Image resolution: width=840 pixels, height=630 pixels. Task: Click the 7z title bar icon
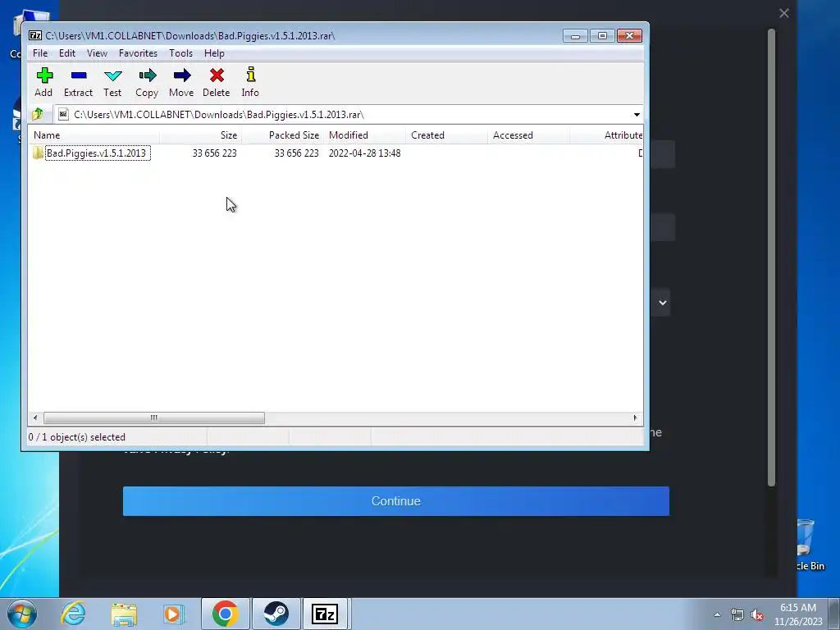[x=35, y=35]
